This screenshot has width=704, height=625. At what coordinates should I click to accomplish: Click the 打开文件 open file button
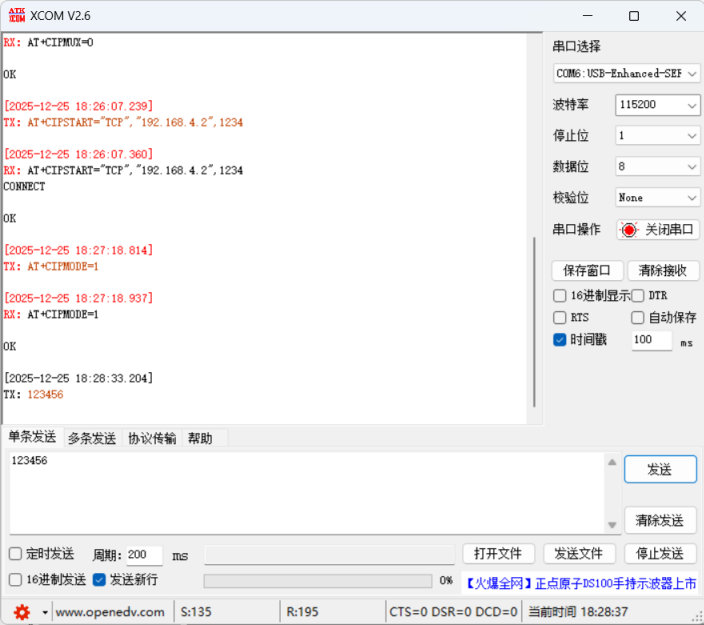click(x=498, y=554)
